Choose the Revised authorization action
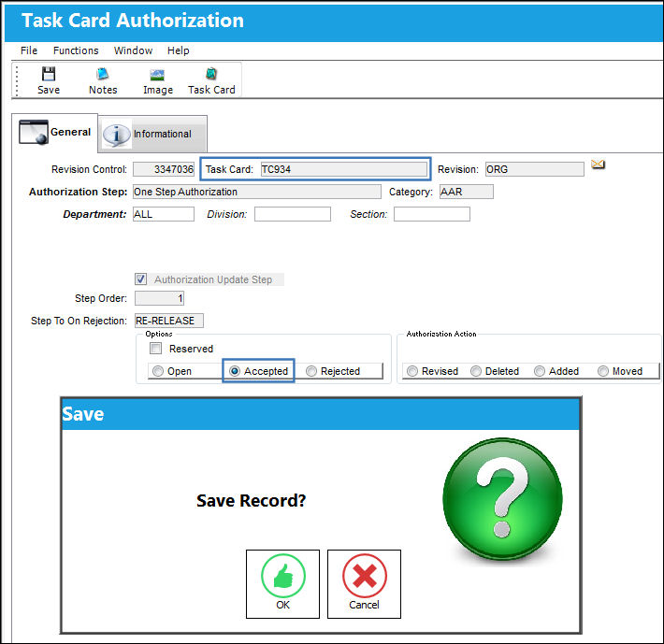 coord(412,371)
